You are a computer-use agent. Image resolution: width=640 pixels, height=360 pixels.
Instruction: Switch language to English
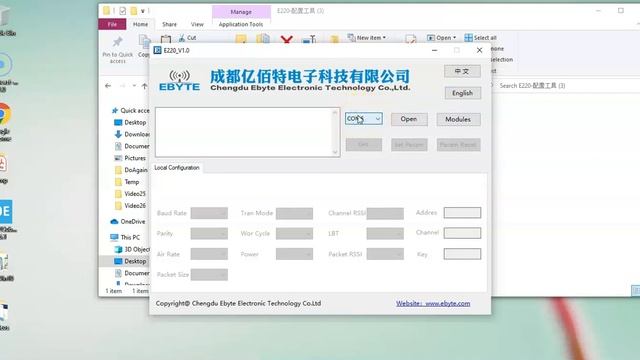[462, 93]
